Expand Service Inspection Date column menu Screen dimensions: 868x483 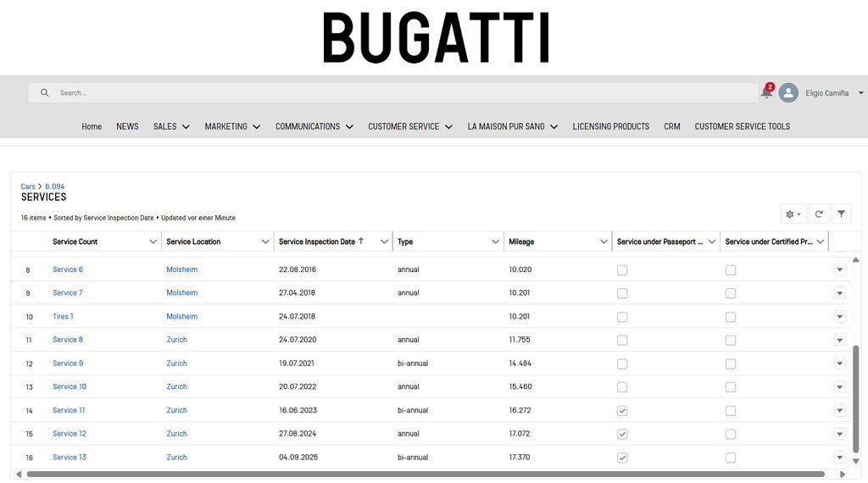point(384,241)
